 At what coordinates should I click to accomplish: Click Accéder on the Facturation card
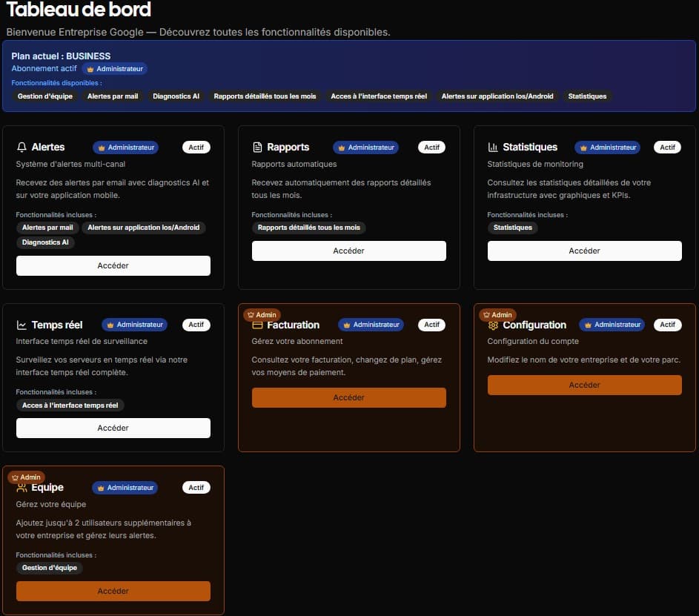click(x=349, y=397)
